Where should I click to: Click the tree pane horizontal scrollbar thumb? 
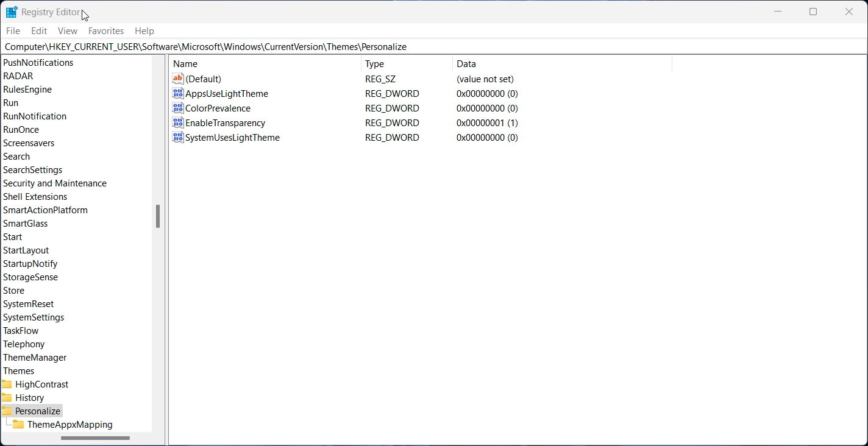pyautogui.click(x=96, y=438)
